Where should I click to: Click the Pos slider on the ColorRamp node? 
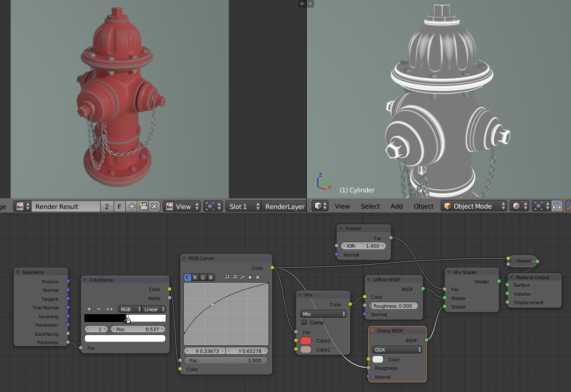pos(138,329)
